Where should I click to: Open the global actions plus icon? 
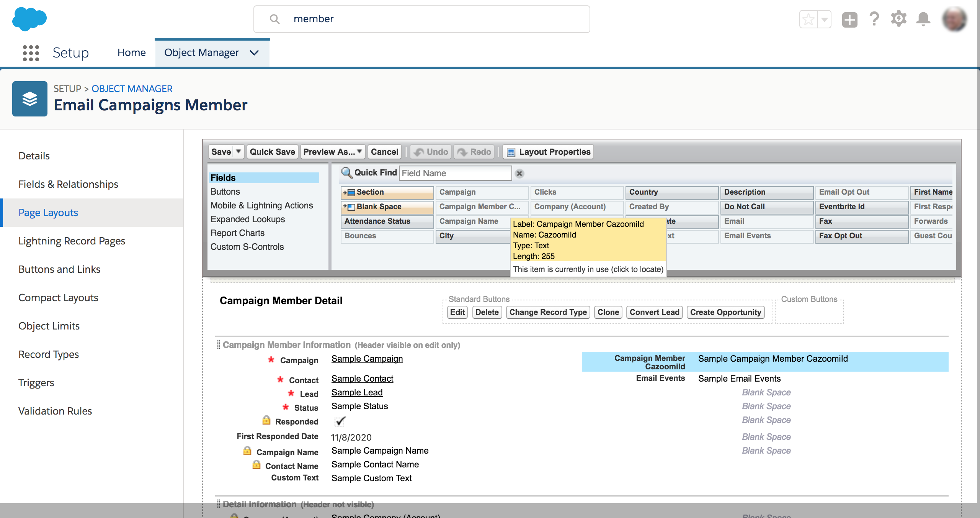(x=849, y=20)
